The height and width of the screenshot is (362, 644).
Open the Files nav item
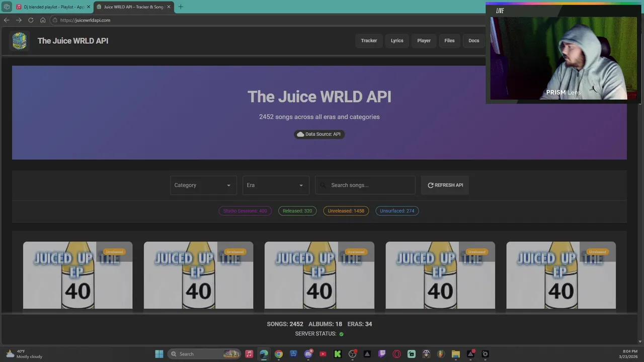(x=449, y=41)
